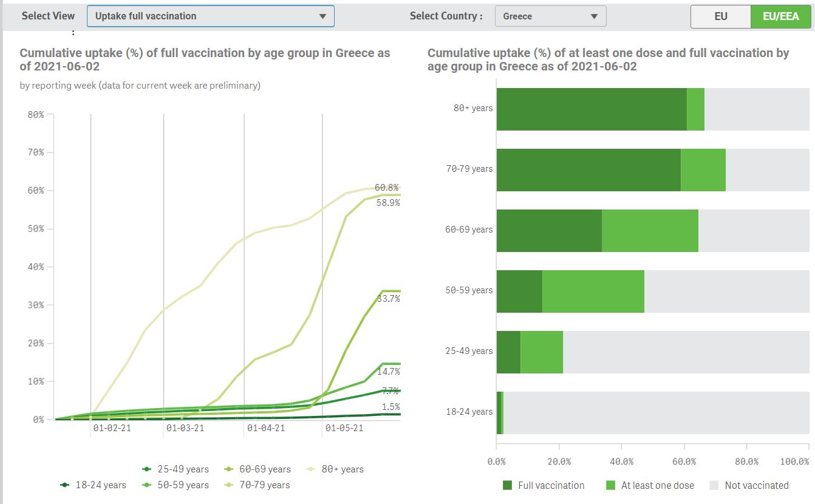Click the arrow on the Greece combo box
Viewport: 815px width, 504px height.
[x=594, y=16]
